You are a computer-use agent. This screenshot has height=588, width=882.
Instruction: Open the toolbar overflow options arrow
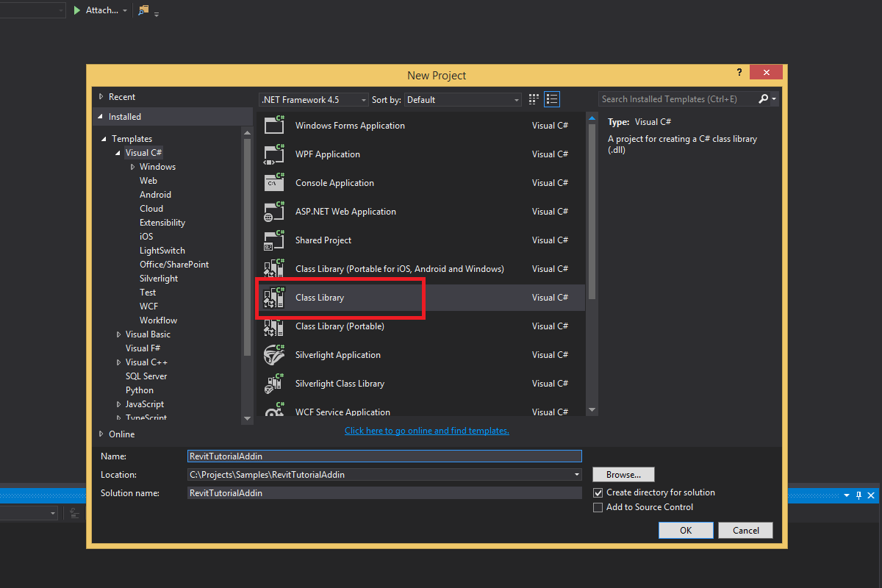(157, 13)
